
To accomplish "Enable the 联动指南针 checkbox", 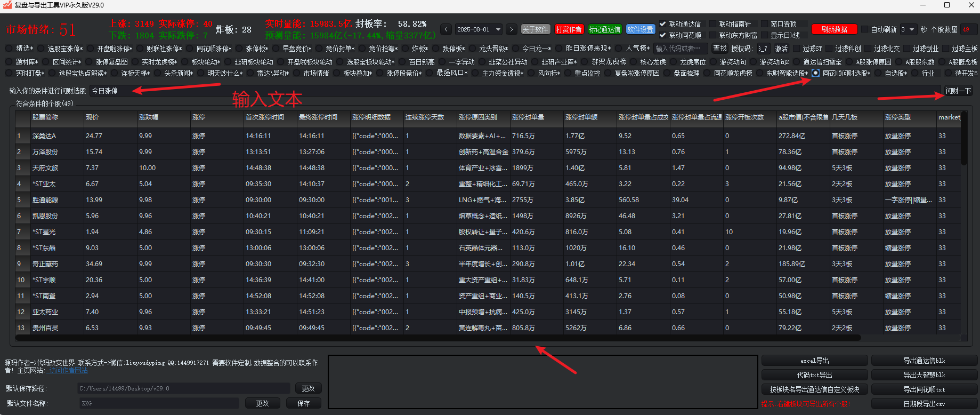I will coord(712,24).
